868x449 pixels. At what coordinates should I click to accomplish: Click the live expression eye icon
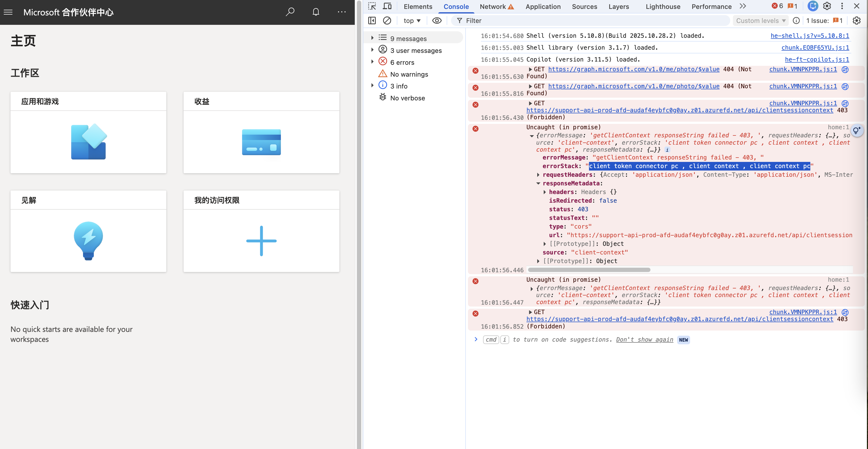click(437, 21)
